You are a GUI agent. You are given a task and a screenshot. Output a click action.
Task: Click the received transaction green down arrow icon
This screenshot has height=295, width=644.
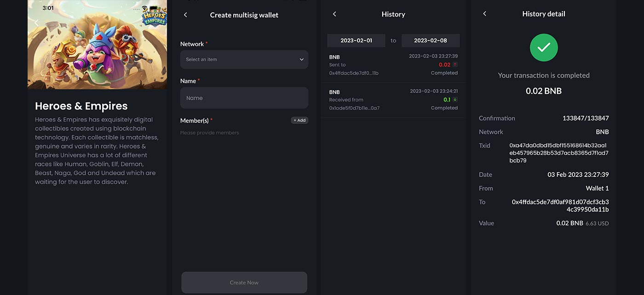pos(455,99)
